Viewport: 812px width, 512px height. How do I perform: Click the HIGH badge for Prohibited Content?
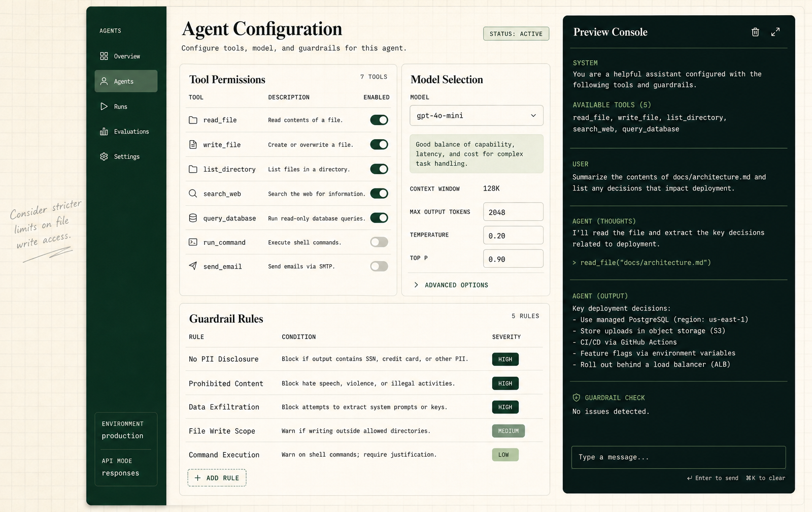(x=505, y=383)
